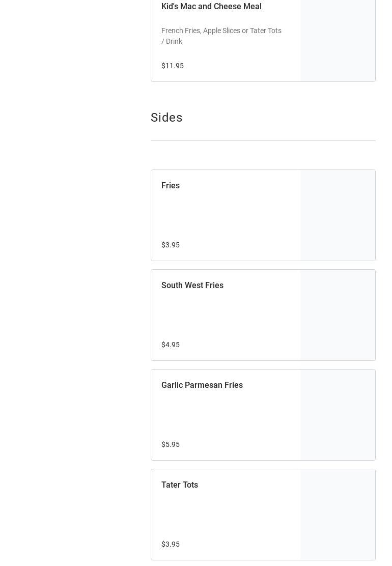Click blank space between South West Fries title and price
Image resolution: width=392 pixels, height=566 pixels.
click(x=224, y=316)
